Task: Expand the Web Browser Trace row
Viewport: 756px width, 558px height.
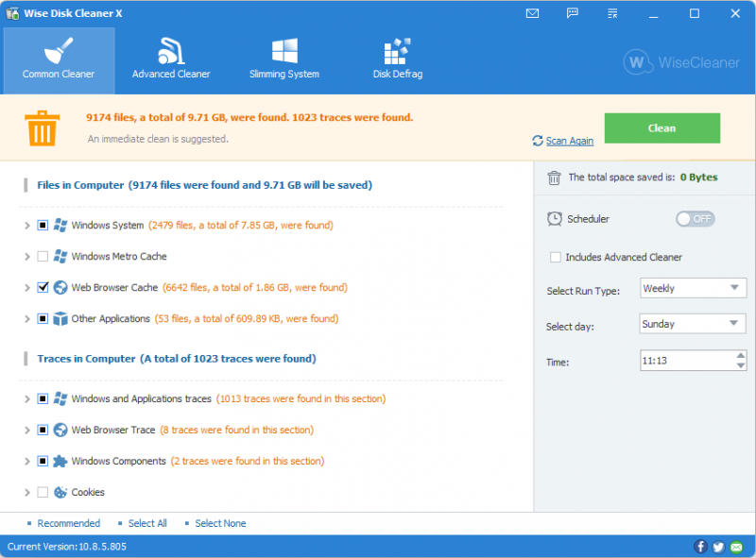Action: tap(27, 431)
